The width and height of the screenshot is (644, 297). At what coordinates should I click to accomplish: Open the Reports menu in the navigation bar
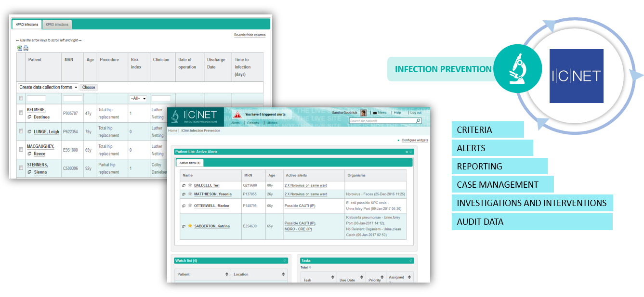(252, 123)
